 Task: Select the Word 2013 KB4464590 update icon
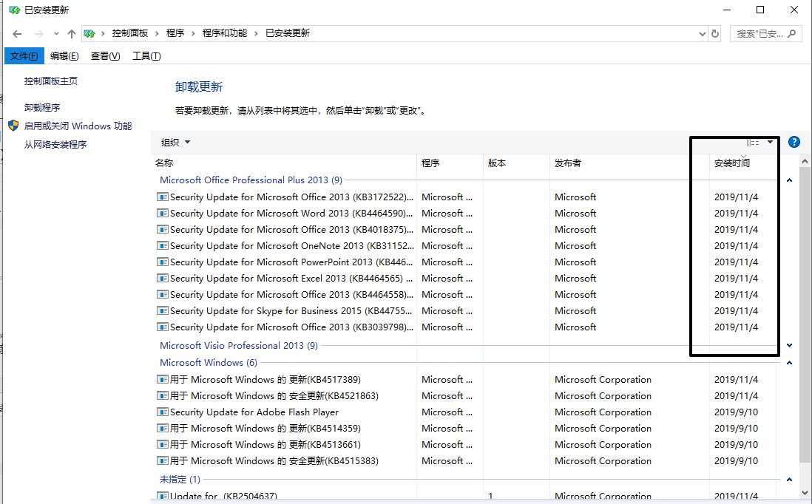click(x=163, y=213)
